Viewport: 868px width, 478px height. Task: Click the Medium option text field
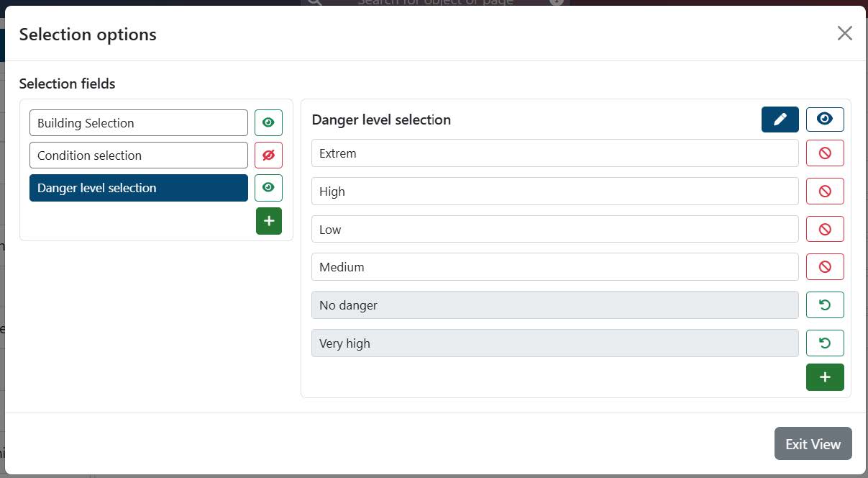pos(554,267)
